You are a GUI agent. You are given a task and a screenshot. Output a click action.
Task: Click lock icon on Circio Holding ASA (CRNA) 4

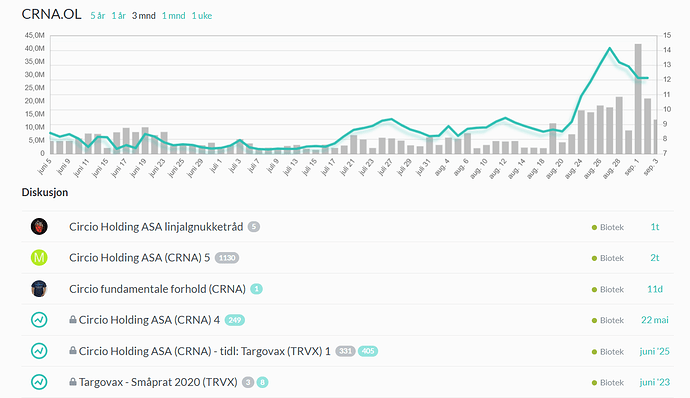point(73,320)
